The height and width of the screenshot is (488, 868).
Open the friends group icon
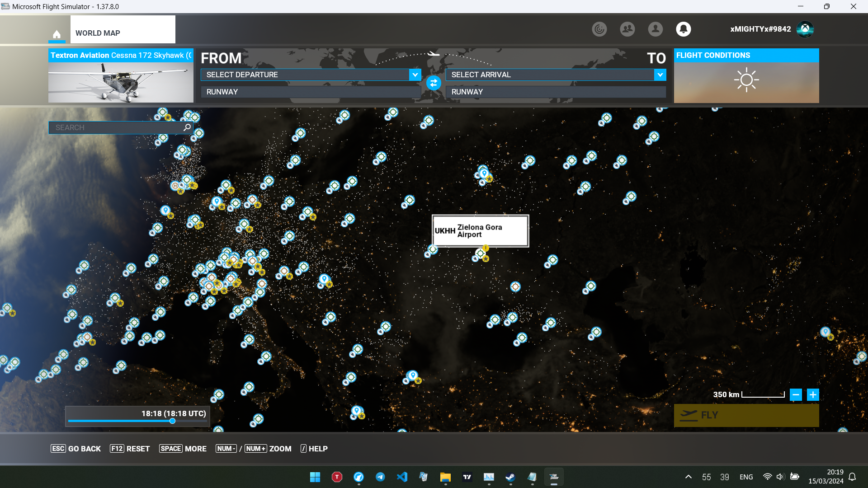click(627, 29)
